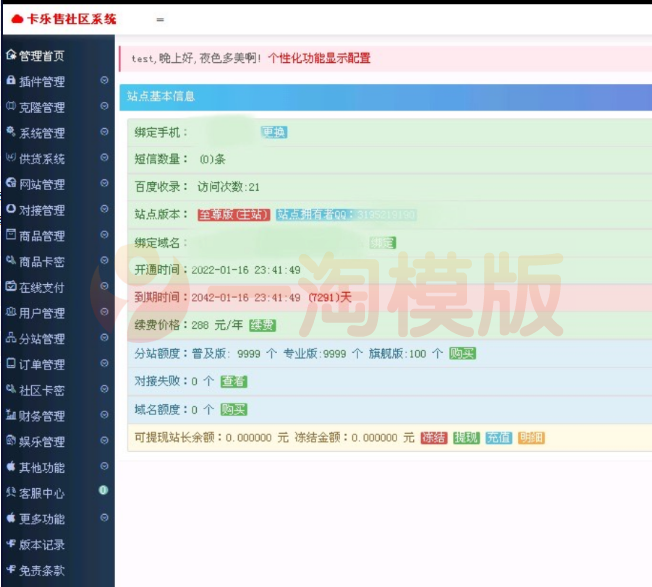Click the icon beside 版本记录
652x587 pixels.
[x=11, y=543]
